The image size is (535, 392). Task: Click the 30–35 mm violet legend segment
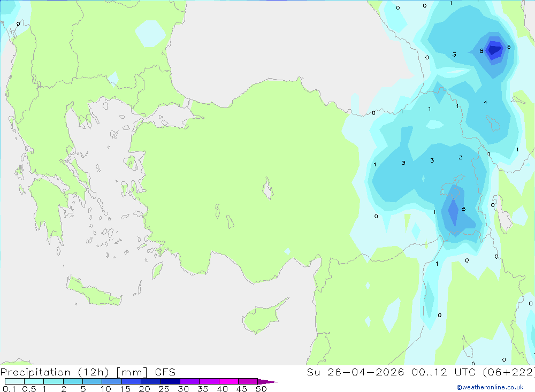click(x=190, y=381)
